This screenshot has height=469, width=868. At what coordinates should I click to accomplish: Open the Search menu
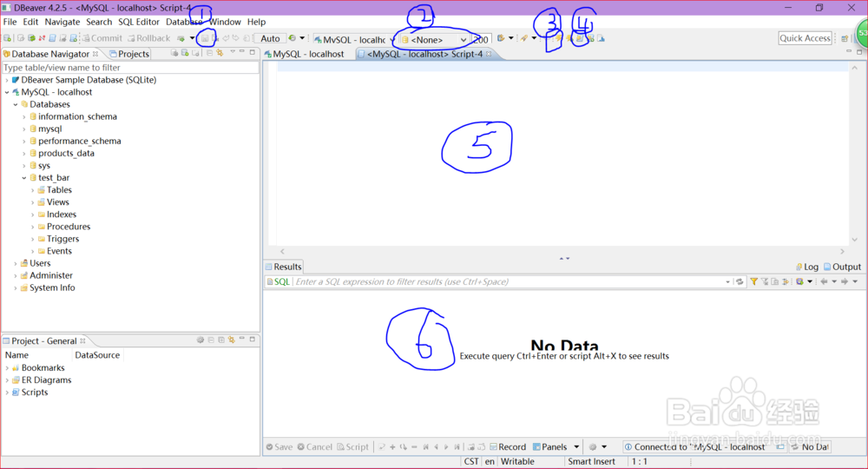pos(99,22)
